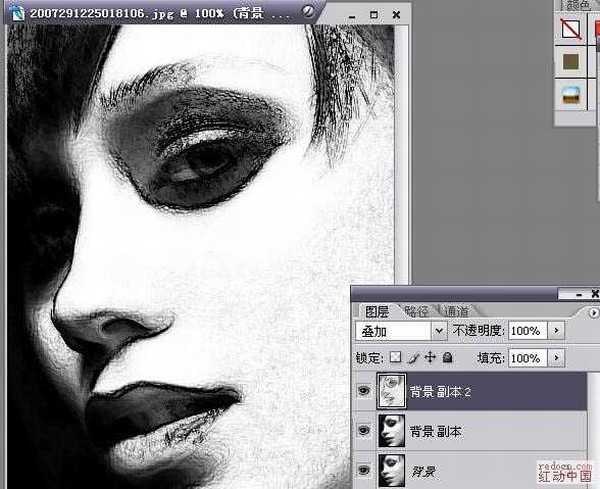Pick the brown color style swatch
Image resolution: width=600 pixels, height=489 pixels.
point(573,62)
